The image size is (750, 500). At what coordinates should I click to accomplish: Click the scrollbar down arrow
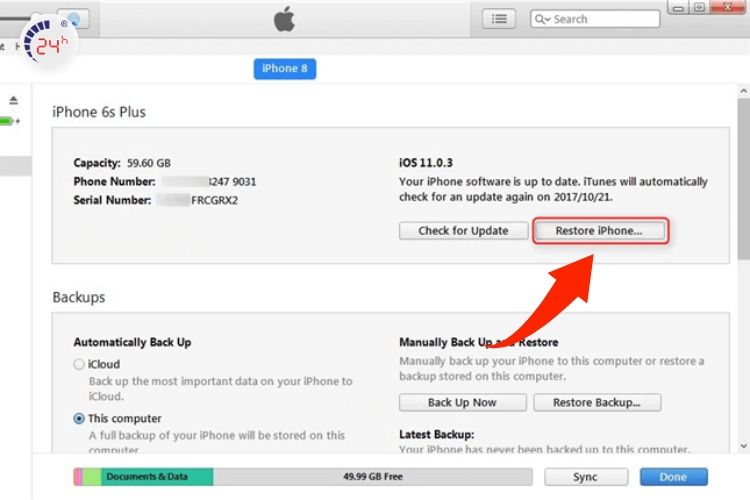point(743,446)
